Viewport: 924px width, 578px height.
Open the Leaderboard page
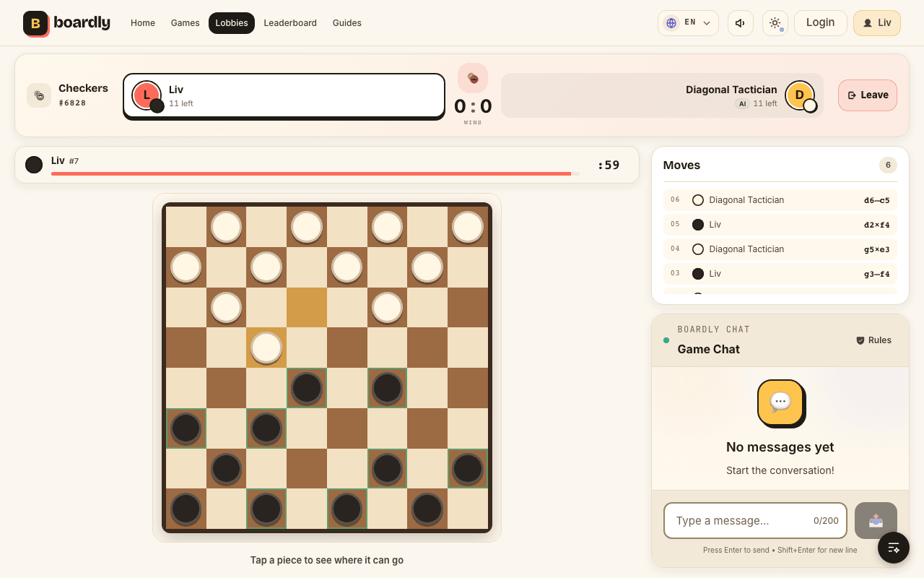[x=290, y=23]
